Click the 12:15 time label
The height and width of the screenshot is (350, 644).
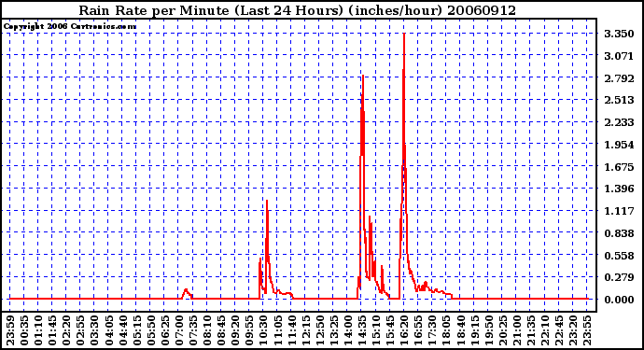[x=305, y=330]
